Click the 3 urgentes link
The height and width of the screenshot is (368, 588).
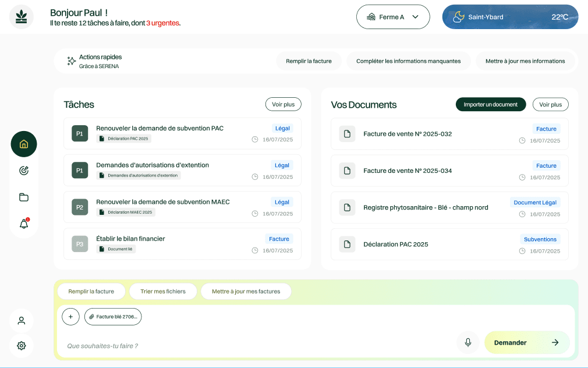pyautogui.click(x=163, y=23)
